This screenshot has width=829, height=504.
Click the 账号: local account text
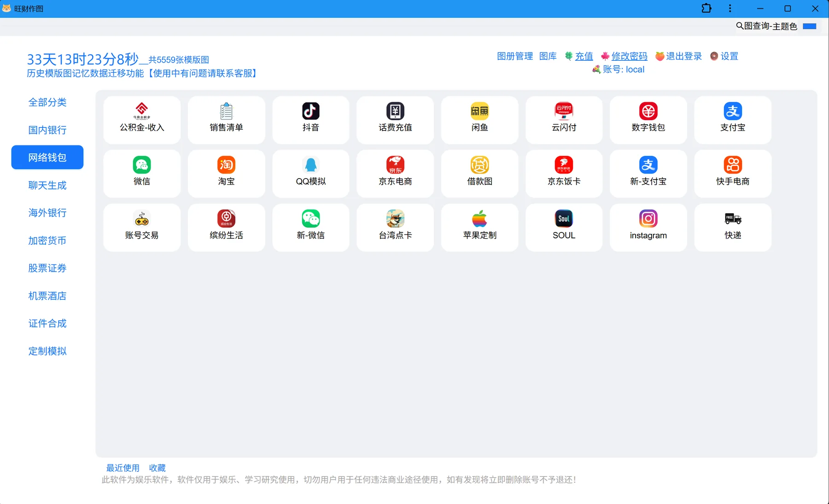click(624, 70)
